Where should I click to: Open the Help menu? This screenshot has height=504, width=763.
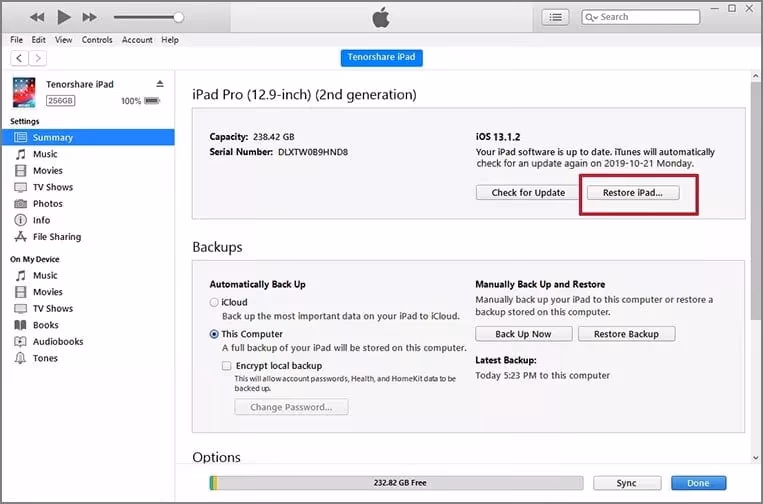(170, 40)
